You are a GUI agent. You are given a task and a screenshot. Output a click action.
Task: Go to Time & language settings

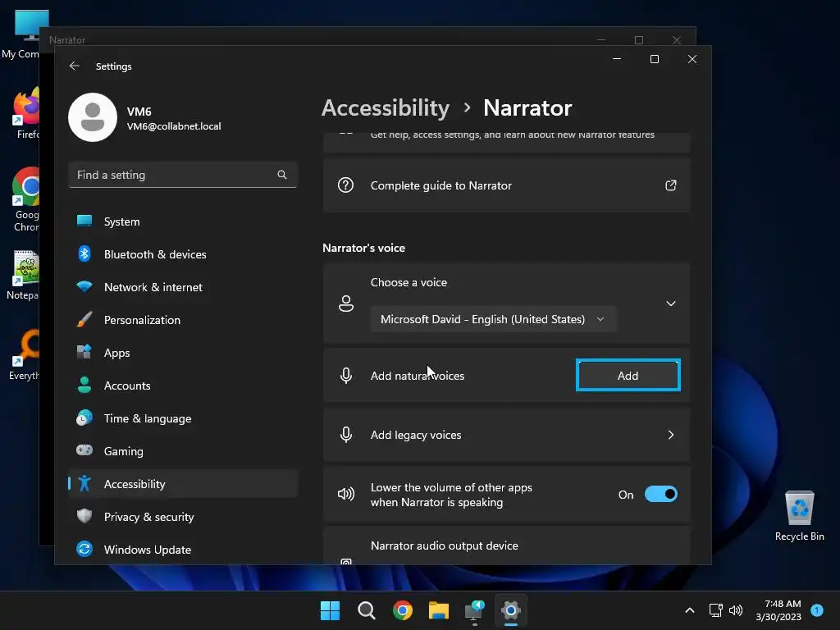coord(183,418)
